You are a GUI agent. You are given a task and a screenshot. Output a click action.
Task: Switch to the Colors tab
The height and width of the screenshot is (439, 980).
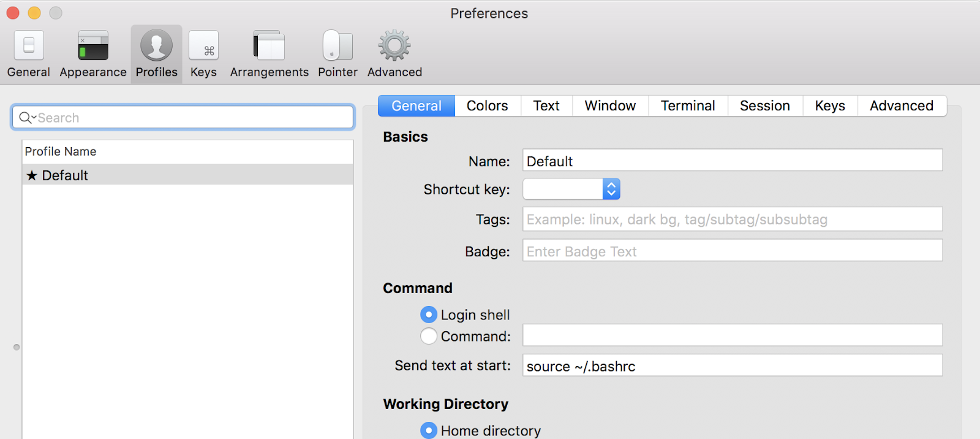487,106
